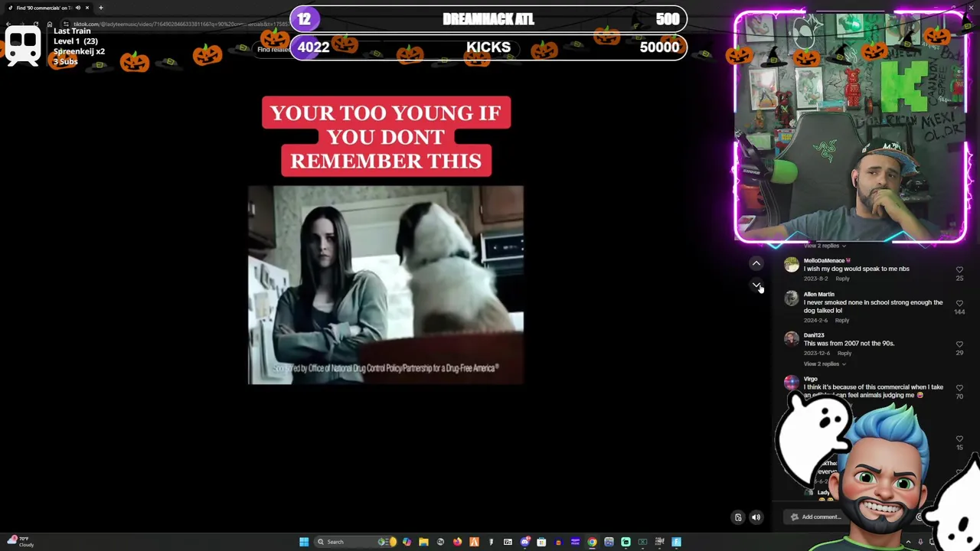Open the Allen Martin username link

[x=818, y=294]
